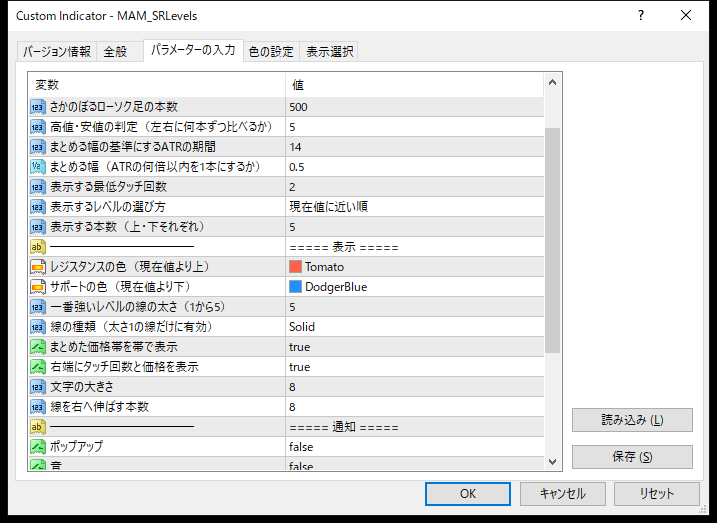The image size is (717, 523).
Task: Click integer icon beside 表示する本数
Action: click(38, 227)
